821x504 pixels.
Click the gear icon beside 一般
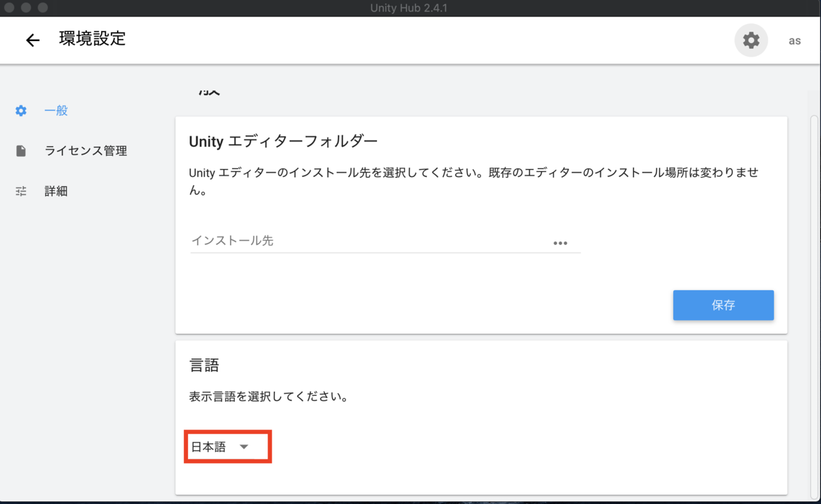pyautogui.click(x=21, y=111)
